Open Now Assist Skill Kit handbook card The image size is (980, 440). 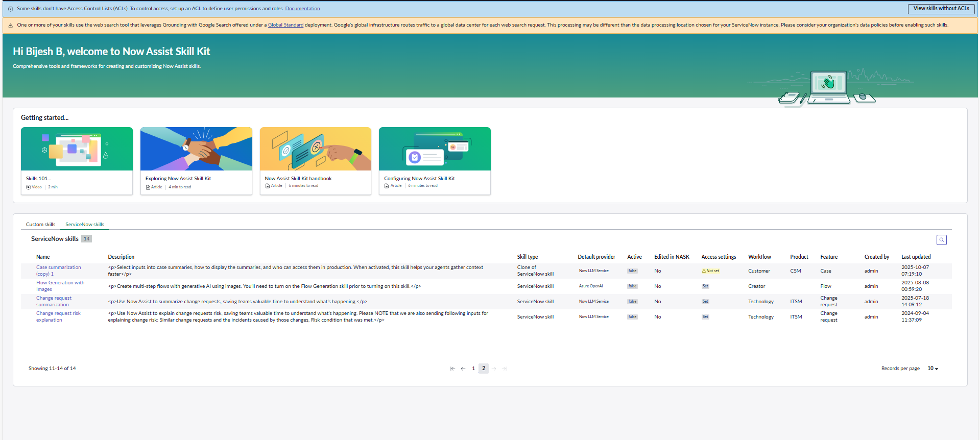(x=316, y=161)
